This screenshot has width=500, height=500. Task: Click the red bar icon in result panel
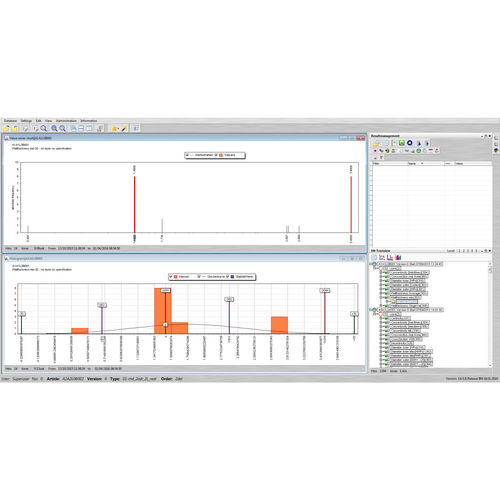[x=431, y=150]
